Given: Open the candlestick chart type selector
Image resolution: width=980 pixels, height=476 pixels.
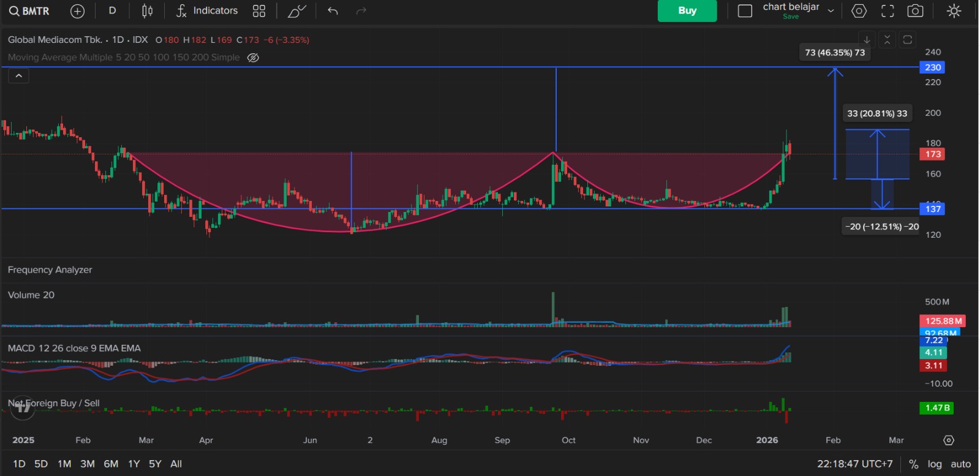Looking at the screenshot, I should tap(147, 11).
